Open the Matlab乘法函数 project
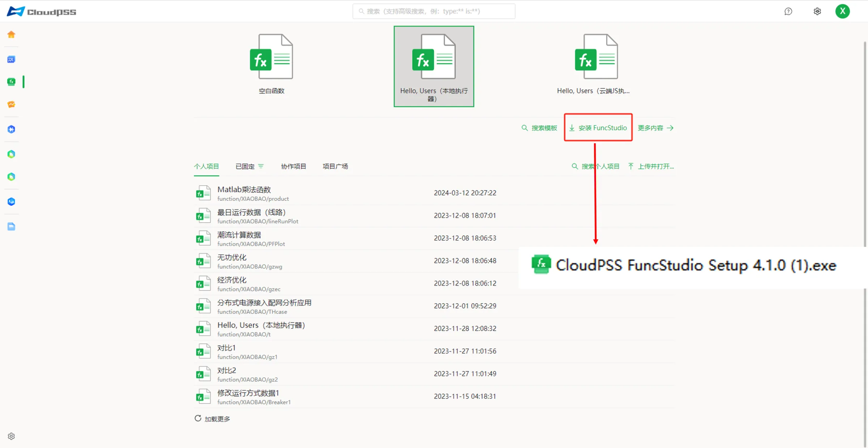 click(x=434, y=193)
